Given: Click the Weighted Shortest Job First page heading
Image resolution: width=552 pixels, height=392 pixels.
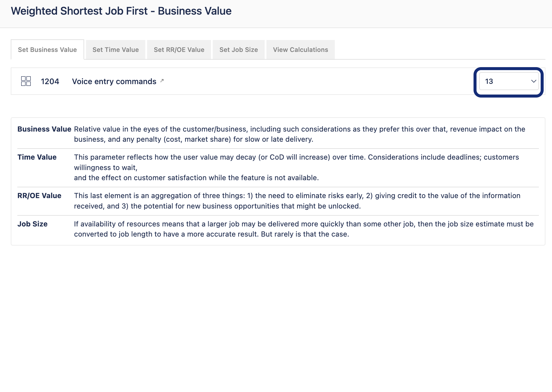Looking at the screenshot, I should (x=121, y=11).
